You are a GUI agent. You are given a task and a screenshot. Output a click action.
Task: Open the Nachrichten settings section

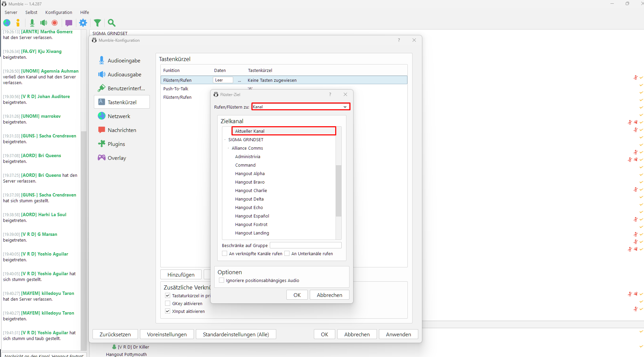coord(122,130)
